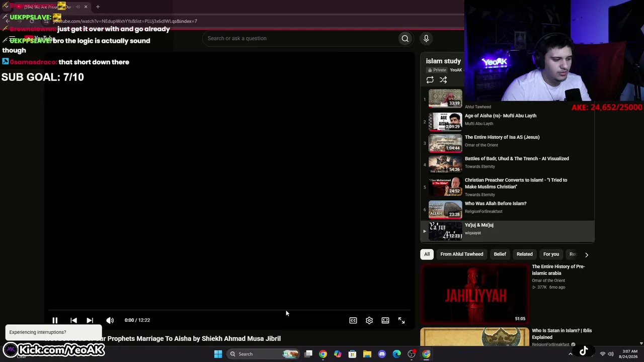This screenshot has height=362, width=644.
Task: Open the 'JAHILIYYAH' recommended video thumbnail
Action: pyautogui.click(x=475, y=294)
